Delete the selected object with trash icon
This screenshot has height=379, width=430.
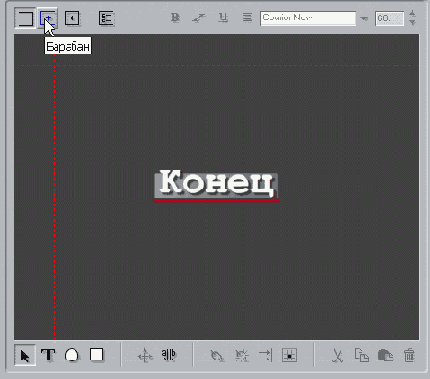coord(409,355)
